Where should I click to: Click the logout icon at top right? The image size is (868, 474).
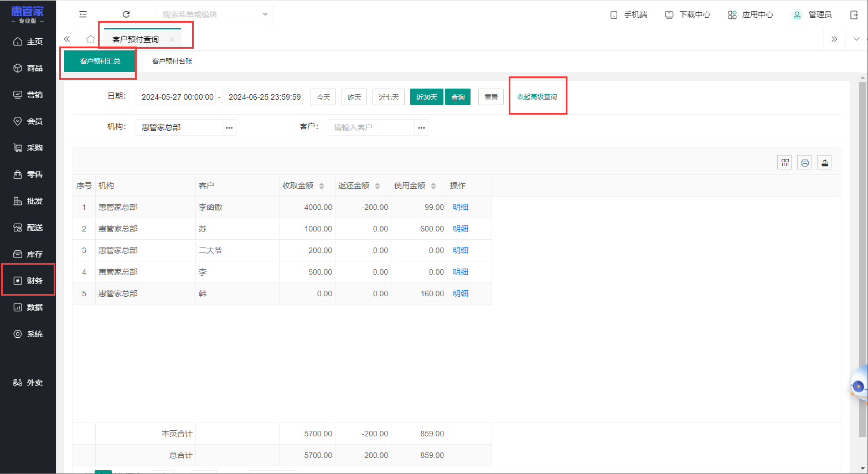854,15
